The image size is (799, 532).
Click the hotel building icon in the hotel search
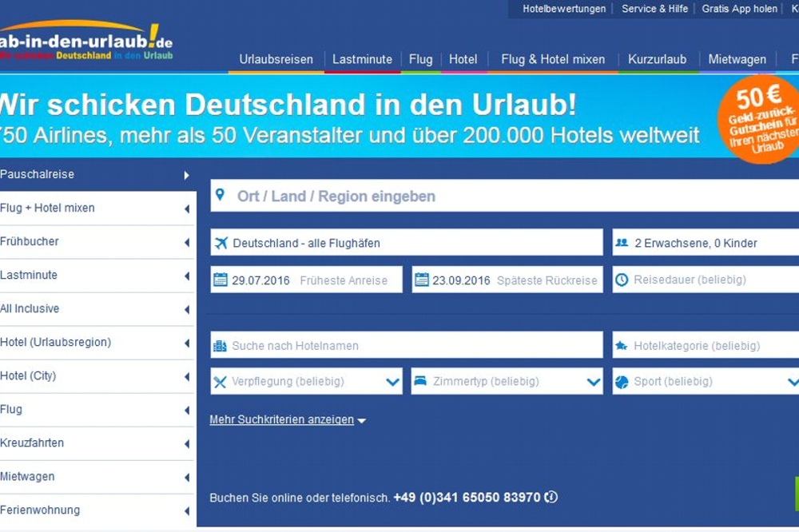click(221, 345)
